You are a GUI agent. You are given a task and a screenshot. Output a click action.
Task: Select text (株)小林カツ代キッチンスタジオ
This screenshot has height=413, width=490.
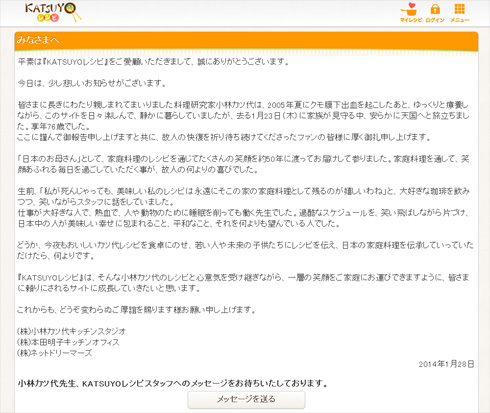point(71,331)
